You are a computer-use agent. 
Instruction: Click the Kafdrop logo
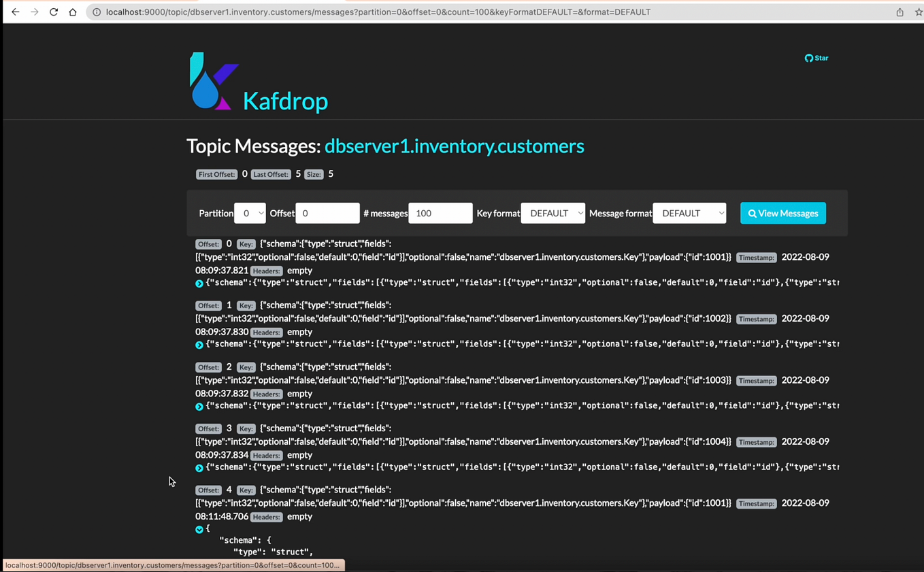213,82
